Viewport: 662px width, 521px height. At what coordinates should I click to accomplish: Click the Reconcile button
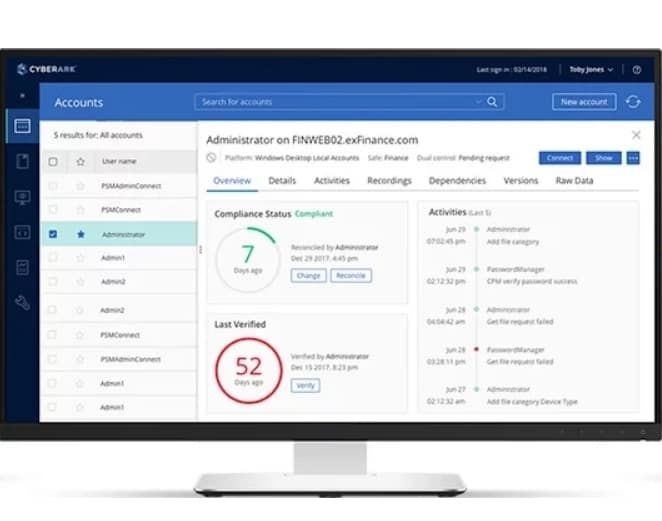(351, 276)
